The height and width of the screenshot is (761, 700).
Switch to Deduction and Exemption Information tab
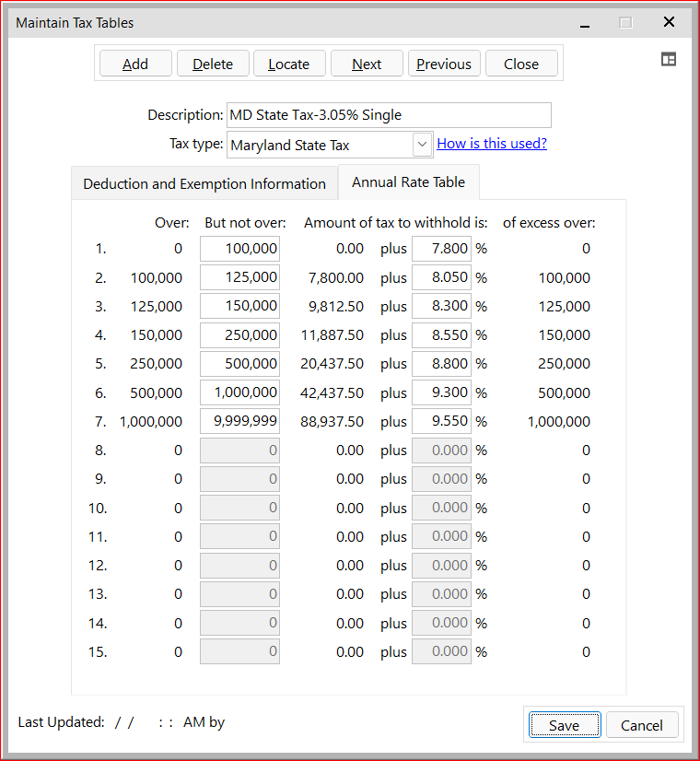(204, 183)
